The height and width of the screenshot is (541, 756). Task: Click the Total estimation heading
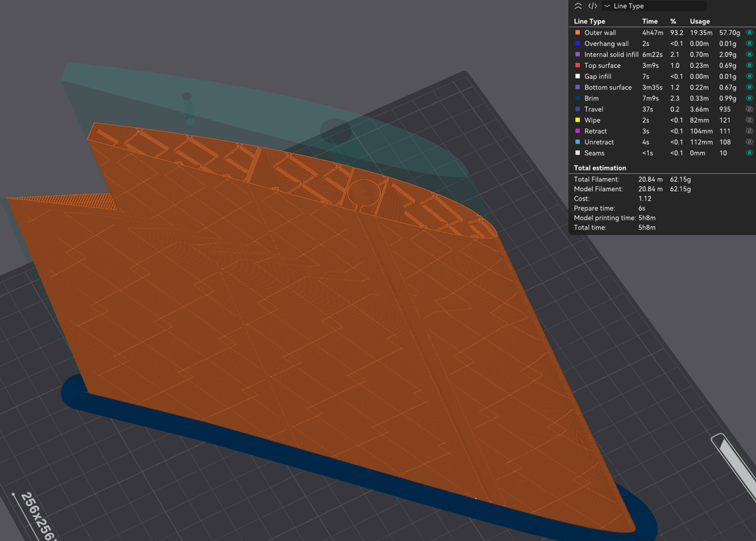(x=600, y=168)
